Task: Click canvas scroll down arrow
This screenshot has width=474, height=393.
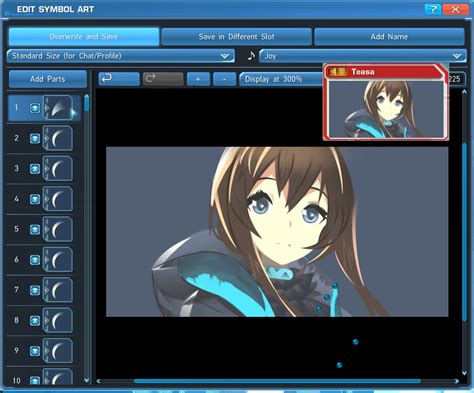Action: click(x=464, y=373)
